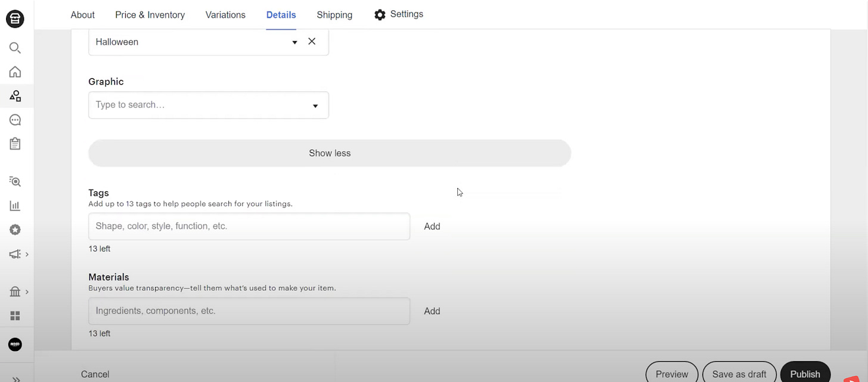Open the Messages icon in the sidebar

point(15,120)
